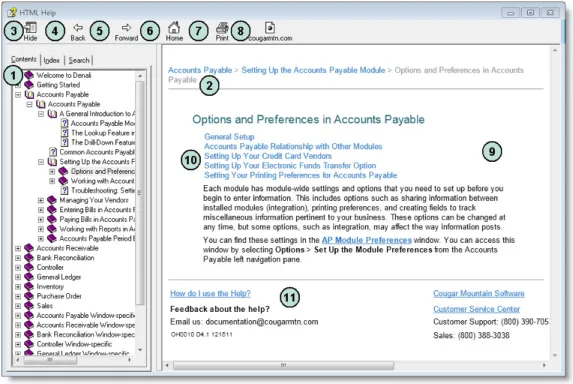The image size is (573, 384).
Task: Switch to the Search tab
Action: point(79,60)
